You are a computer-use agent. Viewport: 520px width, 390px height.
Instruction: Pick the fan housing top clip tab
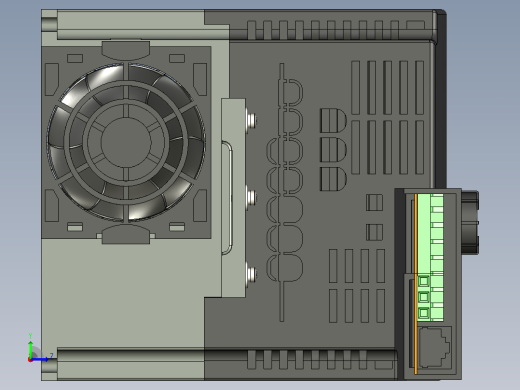(126, 50)
